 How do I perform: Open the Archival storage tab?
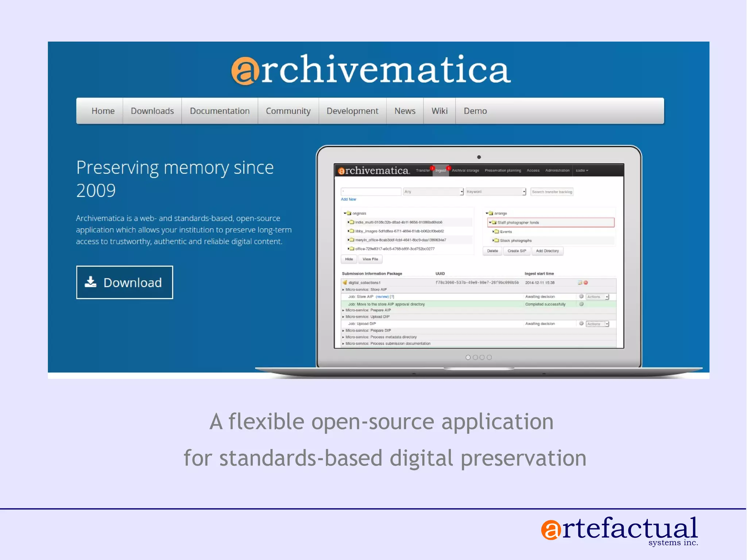465,170
